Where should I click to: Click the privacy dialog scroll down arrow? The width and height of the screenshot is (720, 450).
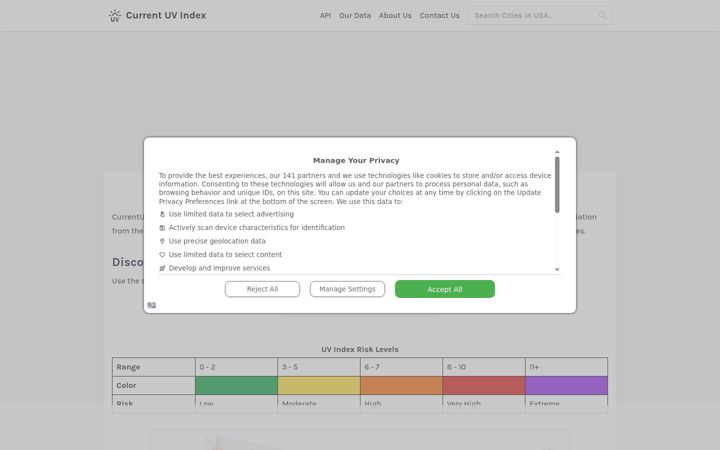pos(557,270)
